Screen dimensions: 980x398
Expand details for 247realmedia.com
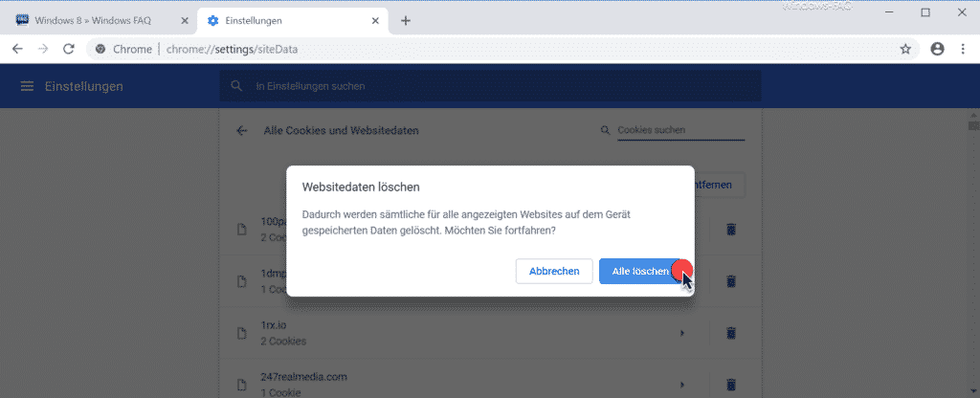pyautogui.click(x=681, y=385)
